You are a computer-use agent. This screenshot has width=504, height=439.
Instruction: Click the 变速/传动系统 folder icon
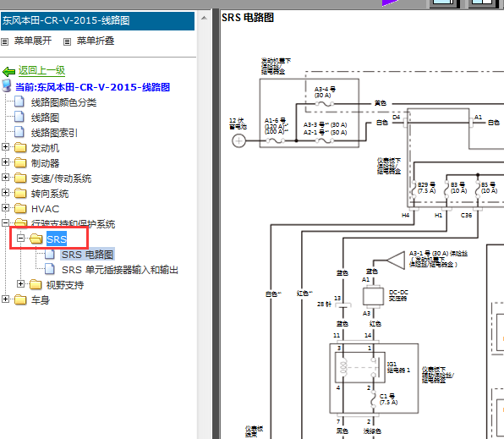click(20, 178)
